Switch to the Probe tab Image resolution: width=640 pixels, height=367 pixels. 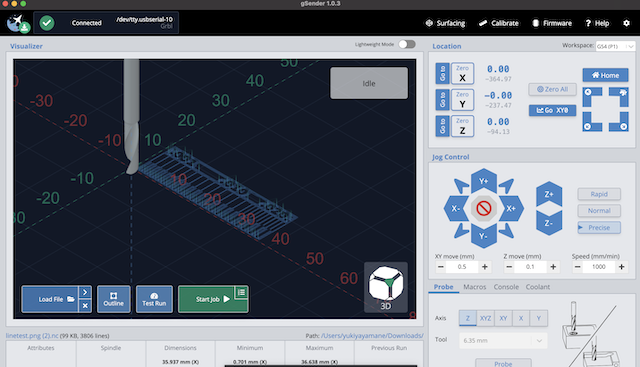pyautogui.click(x=443, y=287)
